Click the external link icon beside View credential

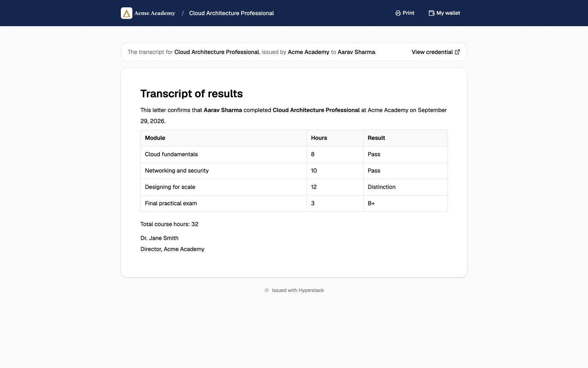pos(457,52)
